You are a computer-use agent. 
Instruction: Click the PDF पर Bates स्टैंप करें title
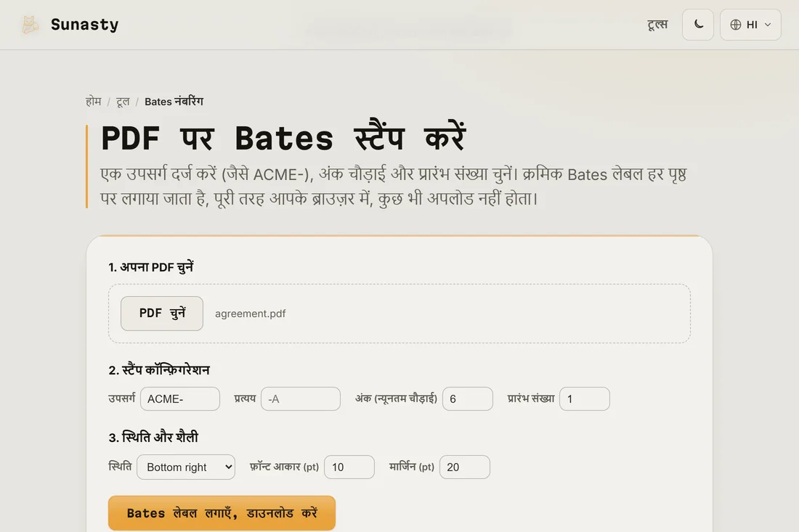[x=283, y=137]
